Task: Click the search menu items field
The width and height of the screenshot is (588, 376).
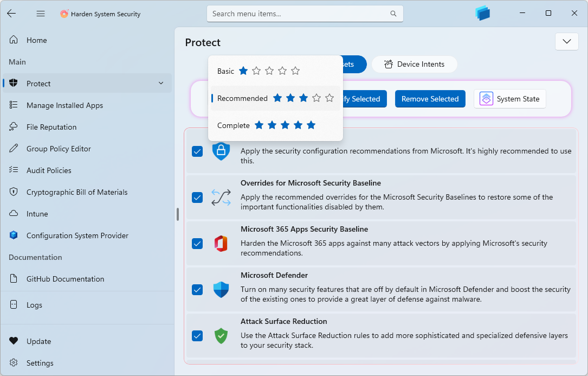Action: [305, 14]
